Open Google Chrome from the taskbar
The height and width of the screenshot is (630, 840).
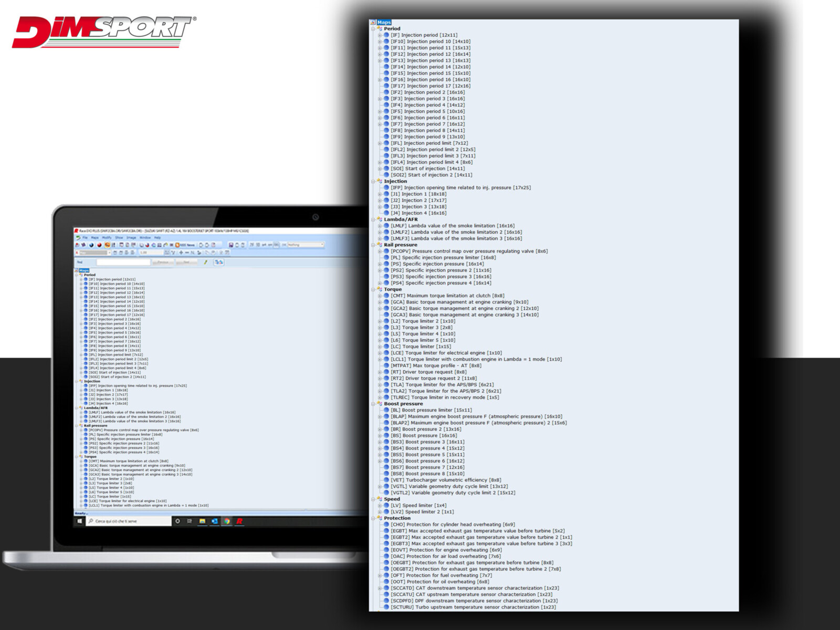pos(227,521)
